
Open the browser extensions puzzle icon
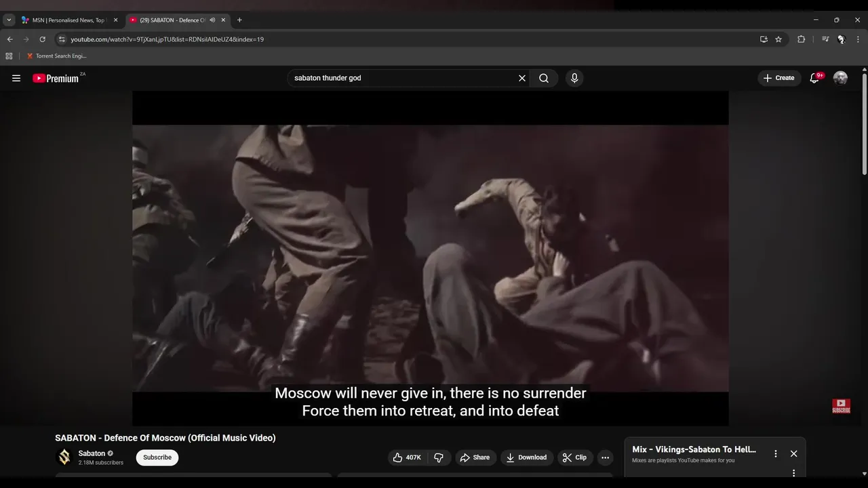click(x=801, y=39)
